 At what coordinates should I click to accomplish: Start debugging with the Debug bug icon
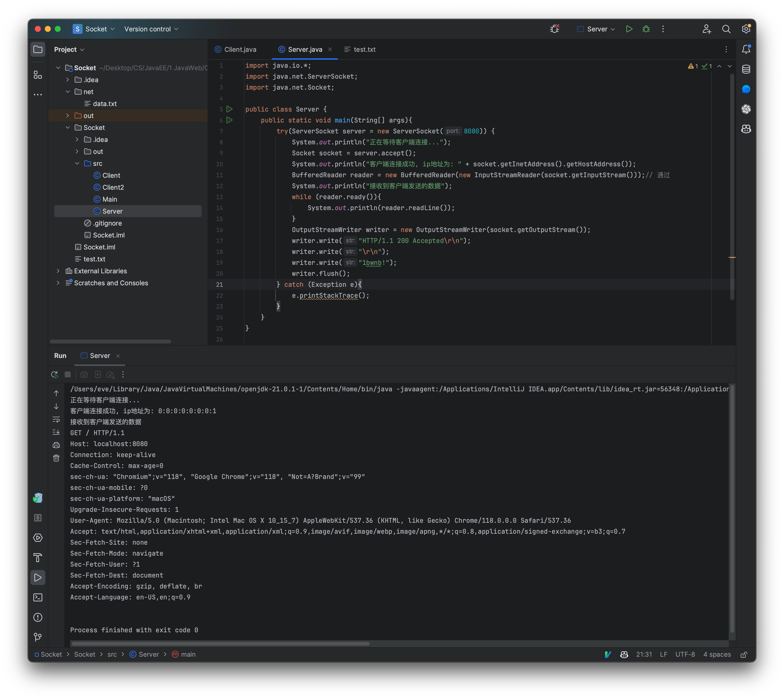pyautogui.click(x=646, y=29)
